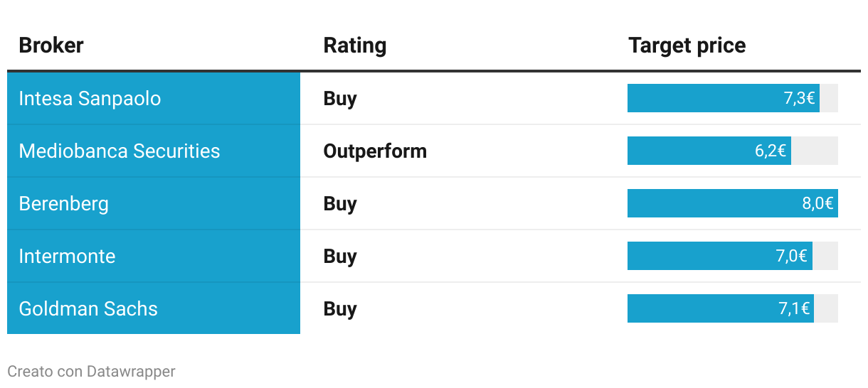
Task: Click the Target price column header
Action: 687,45
